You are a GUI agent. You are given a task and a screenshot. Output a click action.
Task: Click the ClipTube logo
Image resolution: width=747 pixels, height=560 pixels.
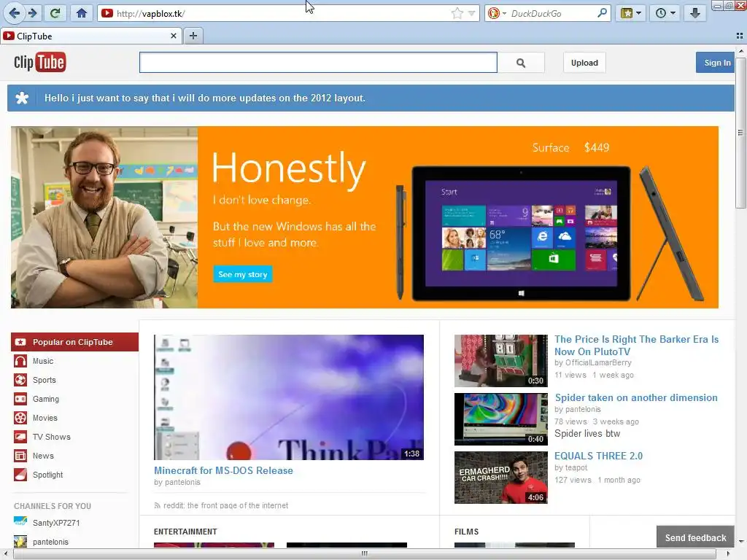(x=40, y=62)
